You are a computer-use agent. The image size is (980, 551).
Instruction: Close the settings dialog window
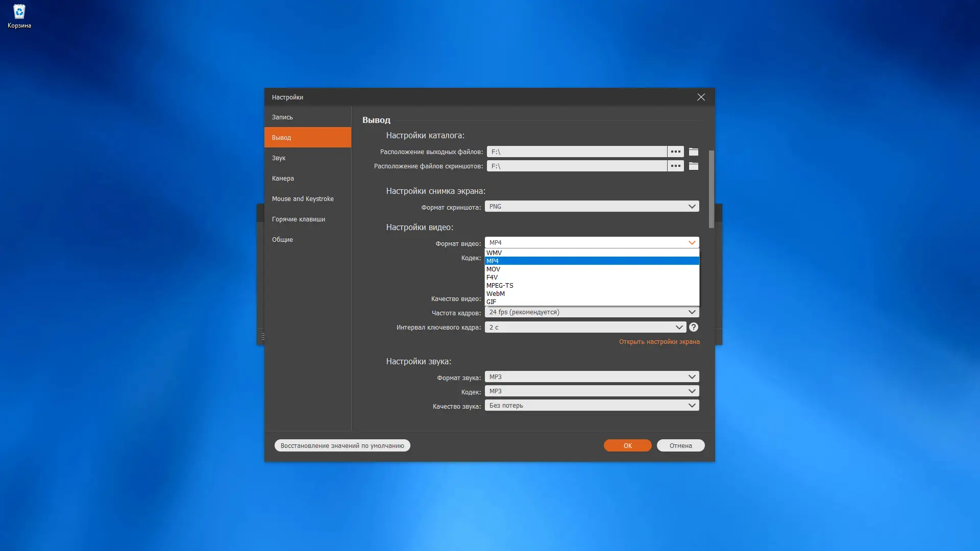[x=701, y=97]
